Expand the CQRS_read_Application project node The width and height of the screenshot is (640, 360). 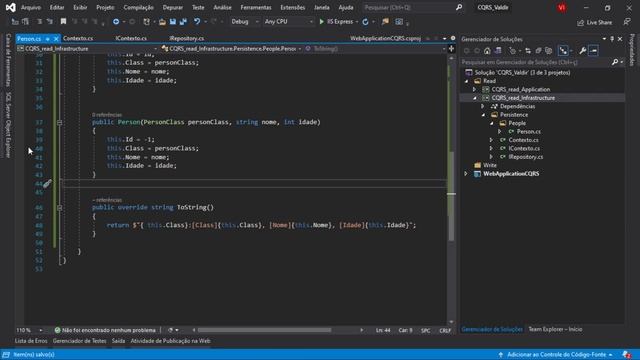point(474,89)
